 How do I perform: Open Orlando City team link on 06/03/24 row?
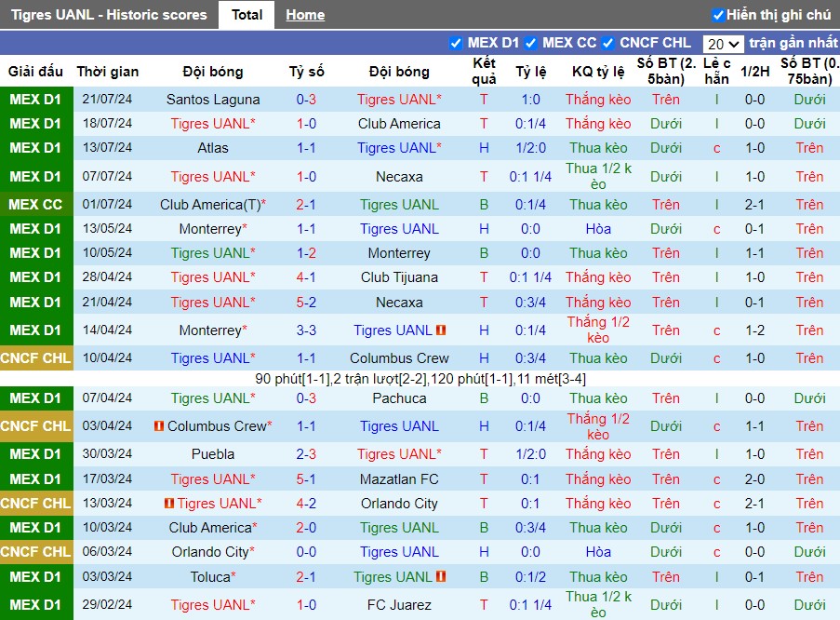(x=210, y=551)
